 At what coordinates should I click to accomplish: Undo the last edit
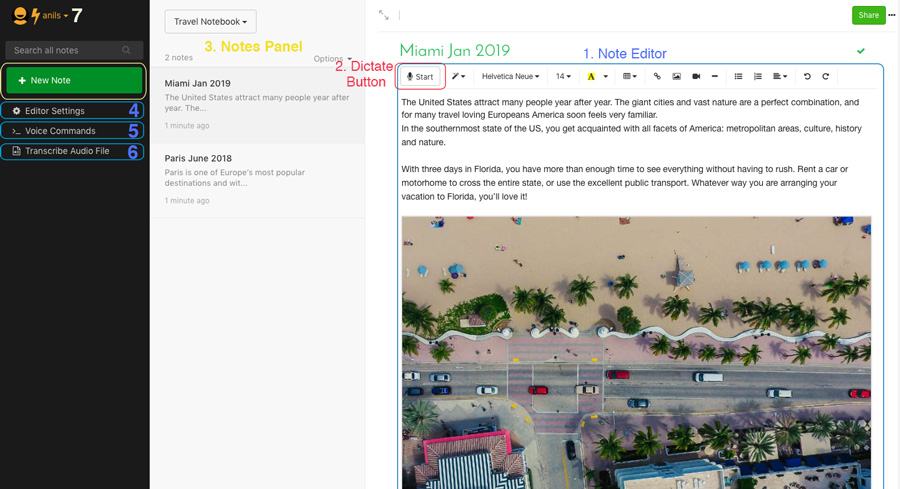806,76
